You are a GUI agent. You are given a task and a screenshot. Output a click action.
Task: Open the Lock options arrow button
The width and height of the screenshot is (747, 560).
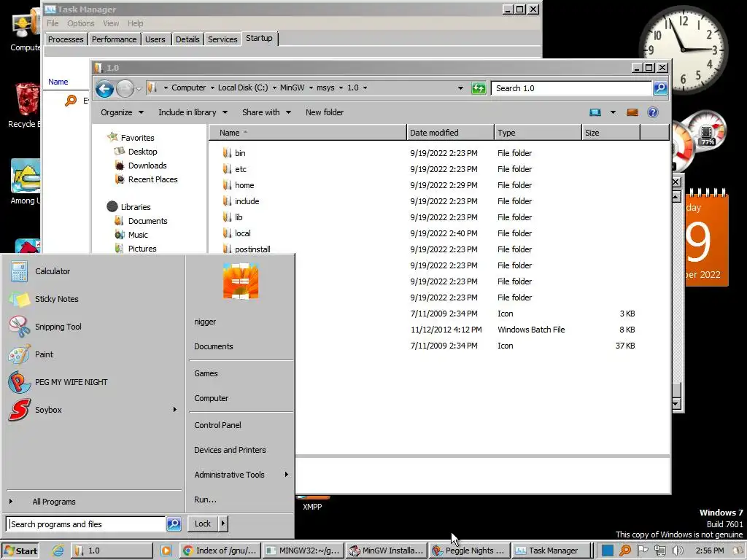click(x=222, y=524)
